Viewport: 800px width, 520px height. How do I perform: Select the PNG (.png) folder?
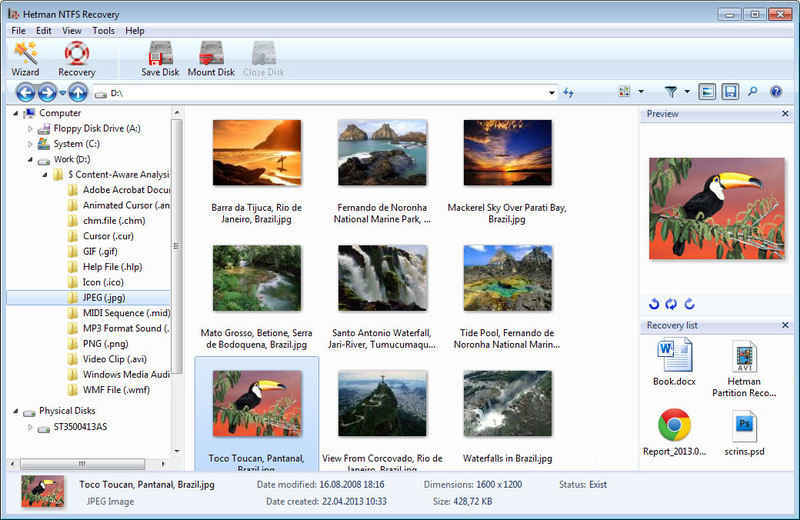coord(105,343)
